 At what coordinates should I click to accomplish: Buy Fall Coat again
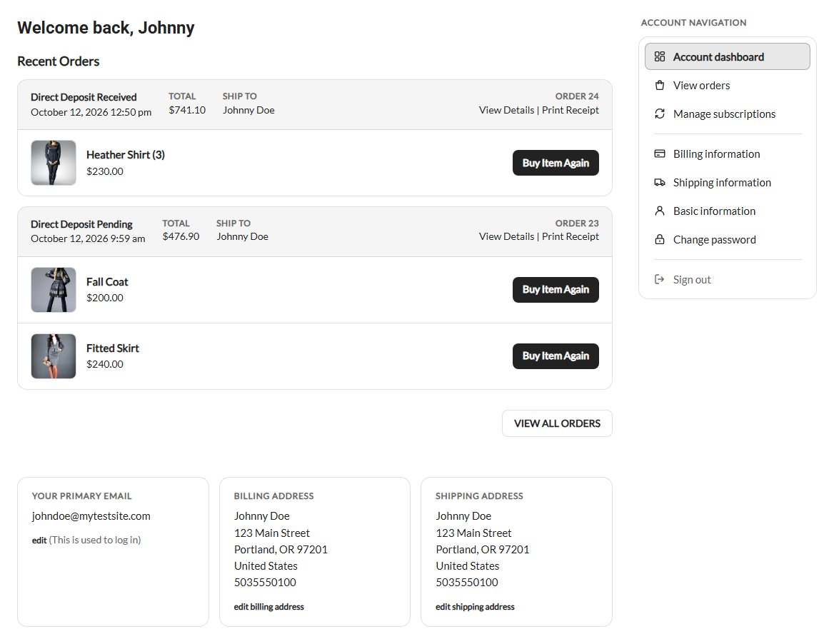coord(556,289)
